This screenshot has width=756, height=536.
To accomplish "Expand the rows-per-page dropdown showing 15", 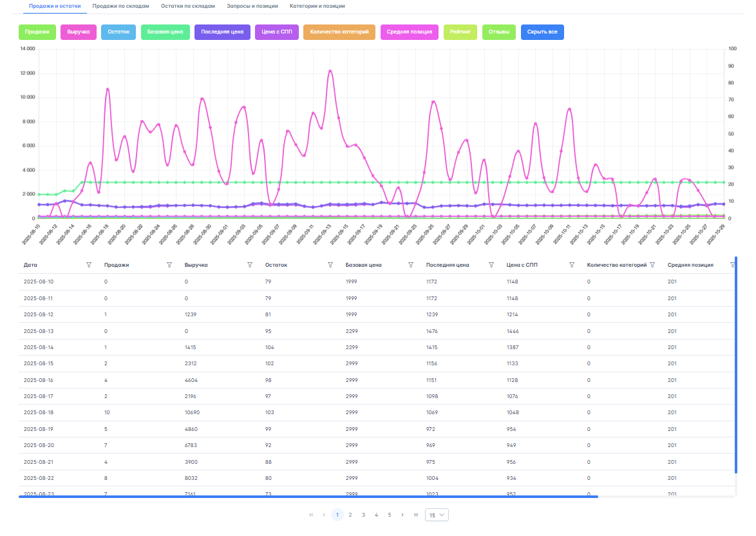I will pos(437,515).
